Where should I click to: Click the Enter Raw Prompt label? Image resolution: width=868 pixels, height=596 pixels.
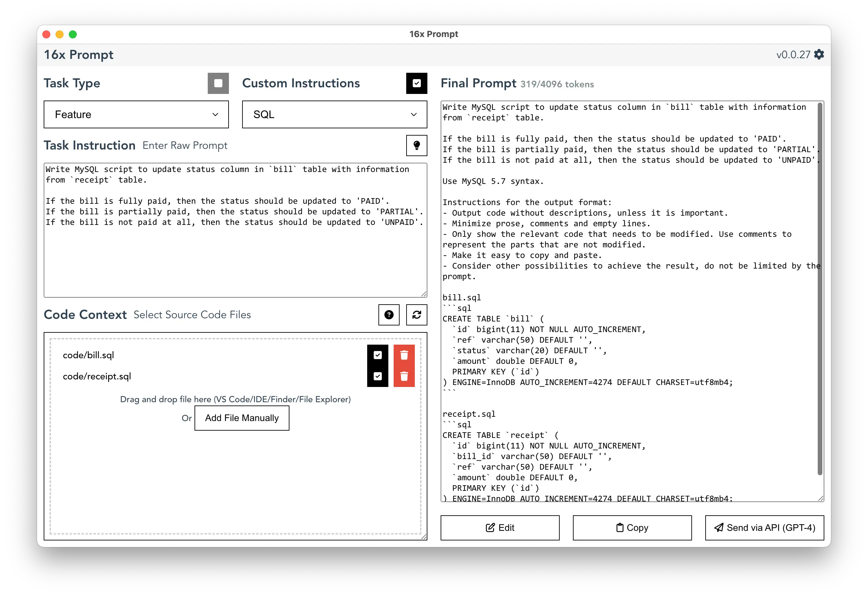[x=185, y=145]
